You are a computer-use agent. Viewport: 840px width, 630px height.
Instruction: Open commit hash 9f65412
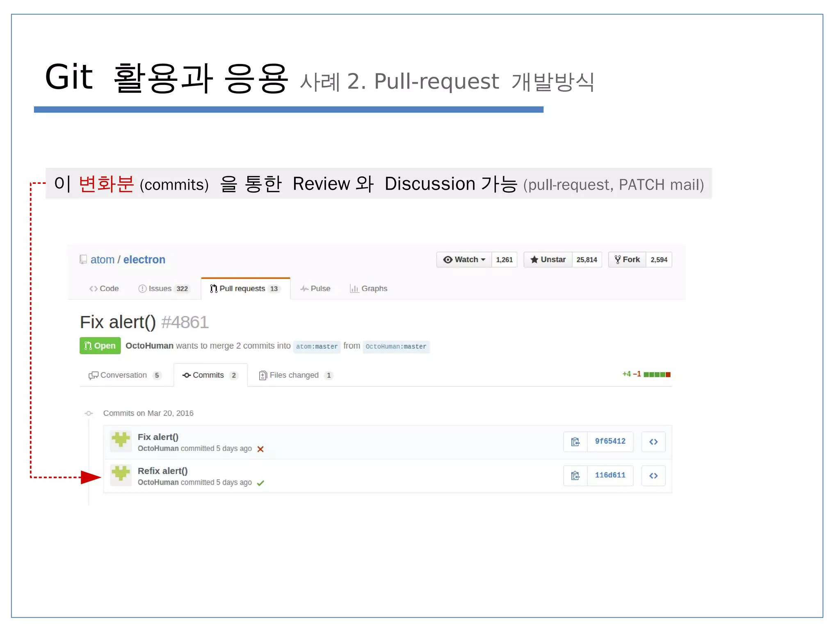[x=610, y=442]
